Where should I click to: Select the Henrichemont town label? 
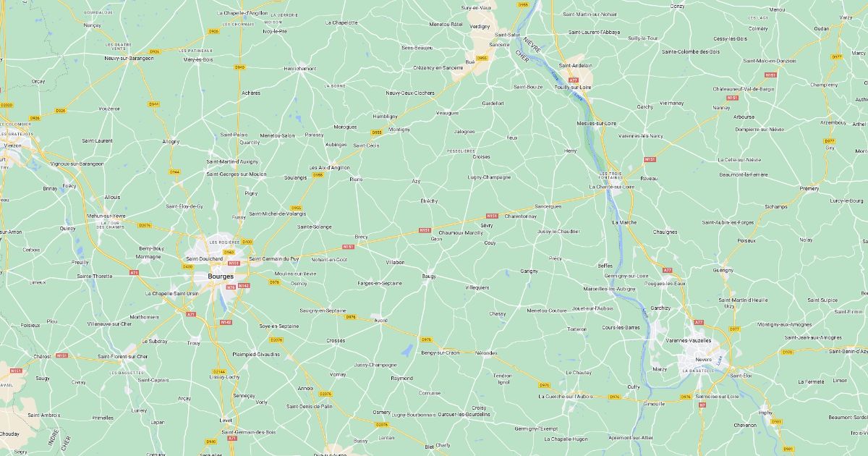coord(300,69)
